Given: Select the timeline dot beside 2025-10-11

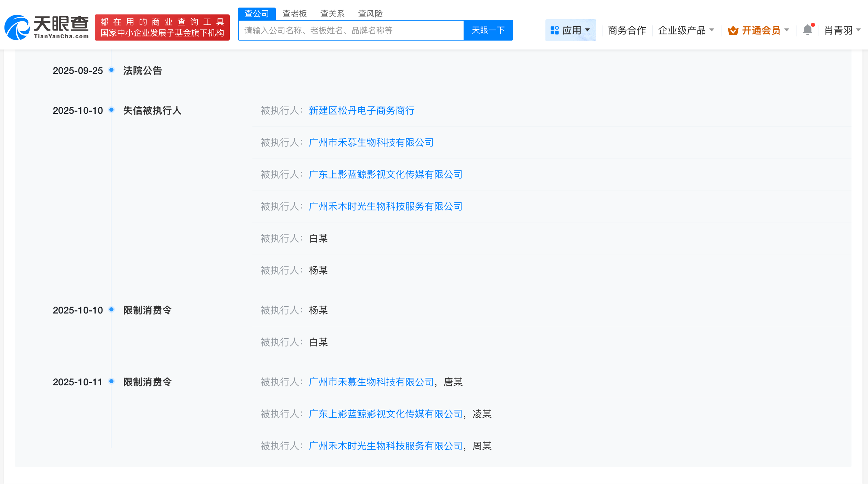Looking at the screenshot, I should (111, 382).
